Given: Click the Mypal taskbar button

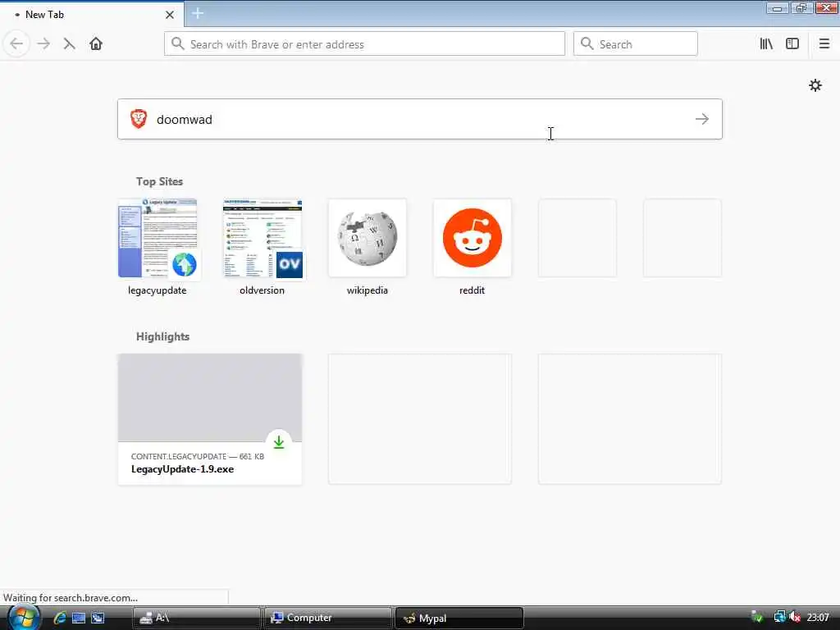Looking at the screenshot, I should point(459,619).
